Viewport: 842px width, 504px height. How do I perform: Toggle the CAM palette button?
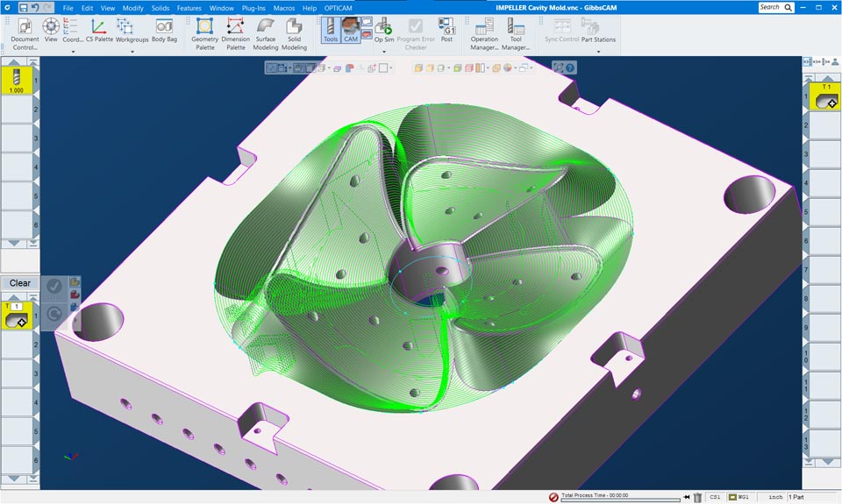[351, 31]
